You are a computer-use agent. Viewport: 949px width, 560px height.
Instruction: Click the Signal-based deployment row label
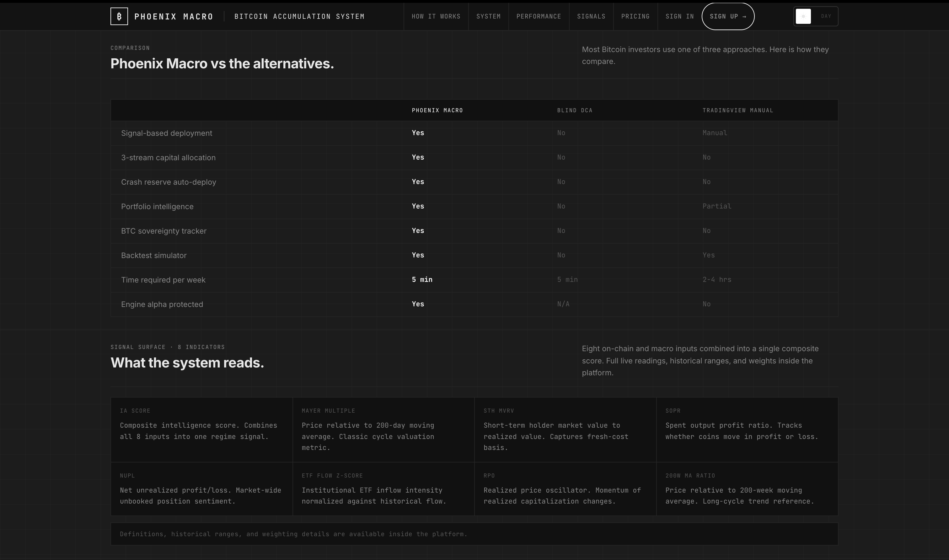click(x=167, y=133)
